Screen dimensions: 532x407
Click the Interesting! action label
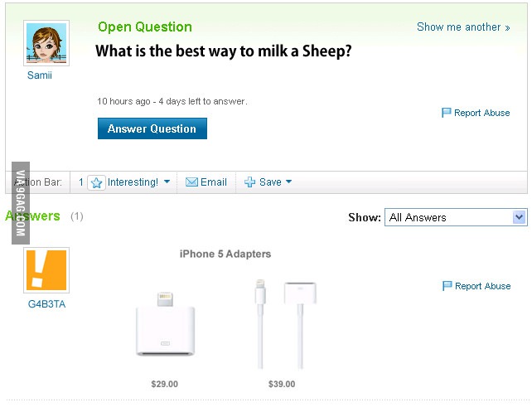tap(133, 182)
